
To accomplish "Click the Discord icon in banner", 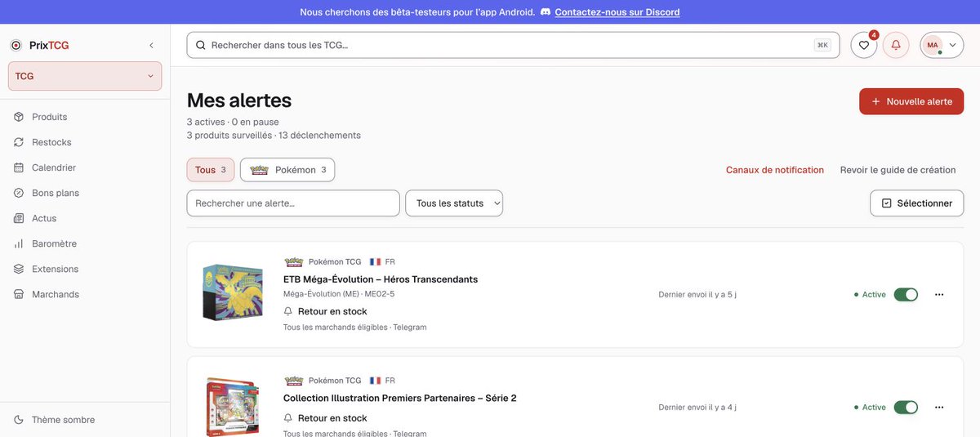I will [x=546, y=12].
